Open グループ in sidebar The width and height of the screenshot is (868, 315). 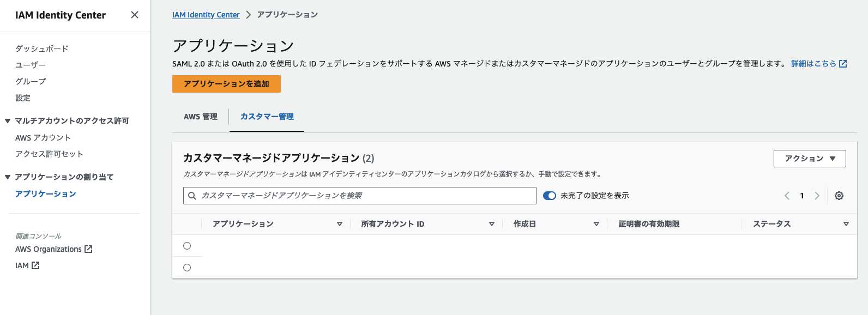[x=31, y=81]
